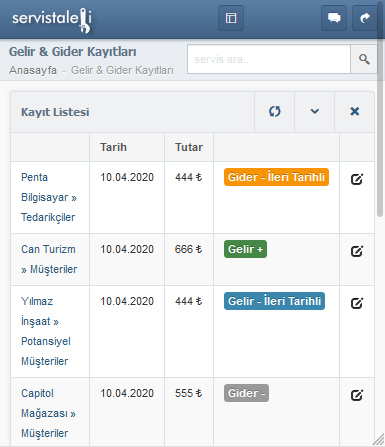Click the green 'Gelir +' badge
The image size is (385, 447).
[x=245, y=249]
